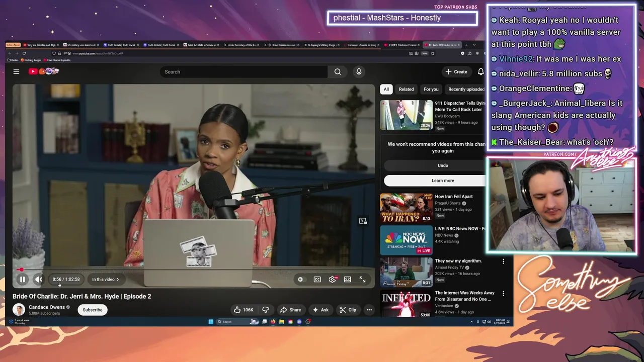644x362 pixels.
Task: Open Firefox from the taskbar
Action: [x=273, y=322]
